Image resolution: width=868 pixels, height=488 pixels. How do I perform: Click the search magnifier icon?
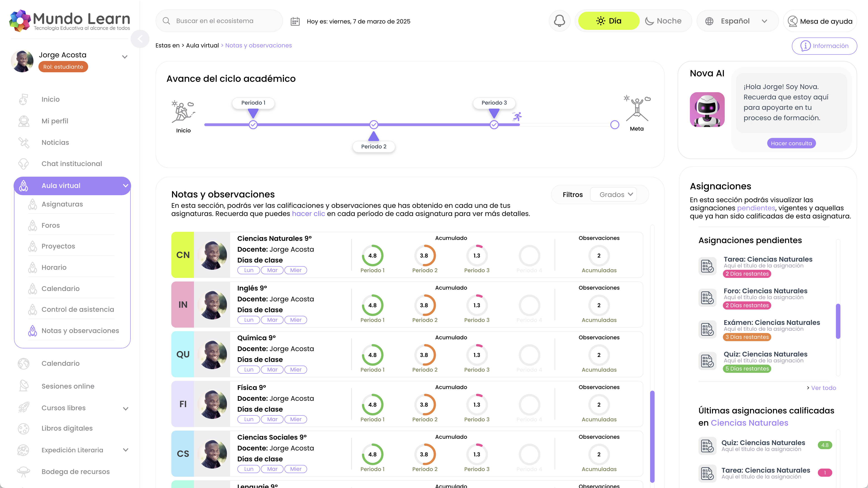pos(166,21)
